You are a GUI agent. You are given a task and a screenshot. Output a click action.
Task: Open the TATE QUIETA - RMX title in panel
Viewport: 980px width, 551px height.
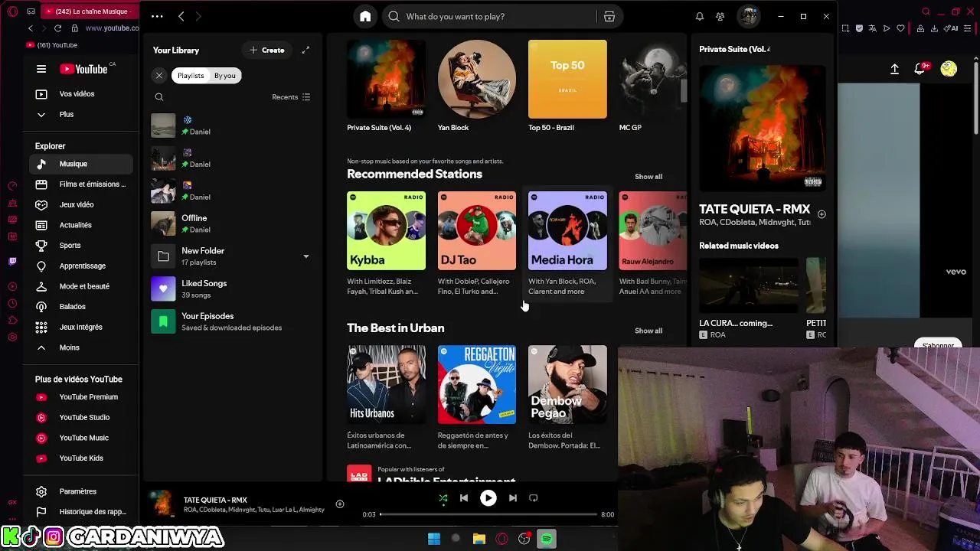click(754, 209)
